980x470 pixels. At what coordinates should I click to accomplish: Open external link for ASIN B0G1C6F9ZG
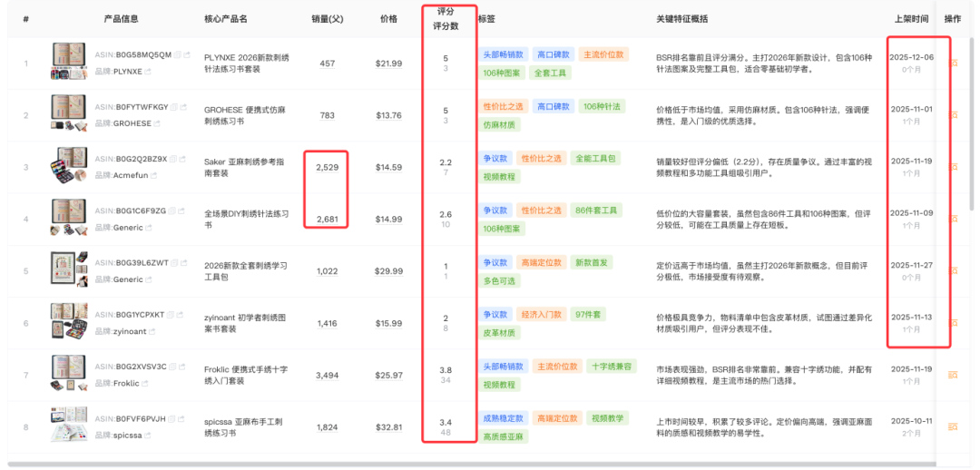181,211
